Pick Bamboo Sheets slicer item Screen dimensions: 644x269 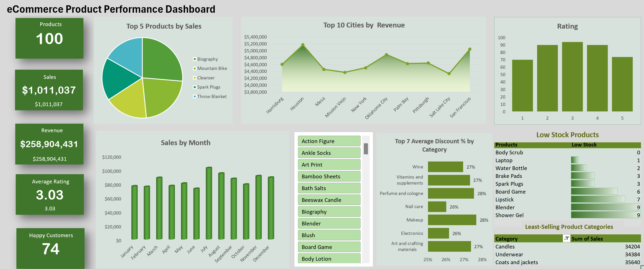click(x=329, y=176)
